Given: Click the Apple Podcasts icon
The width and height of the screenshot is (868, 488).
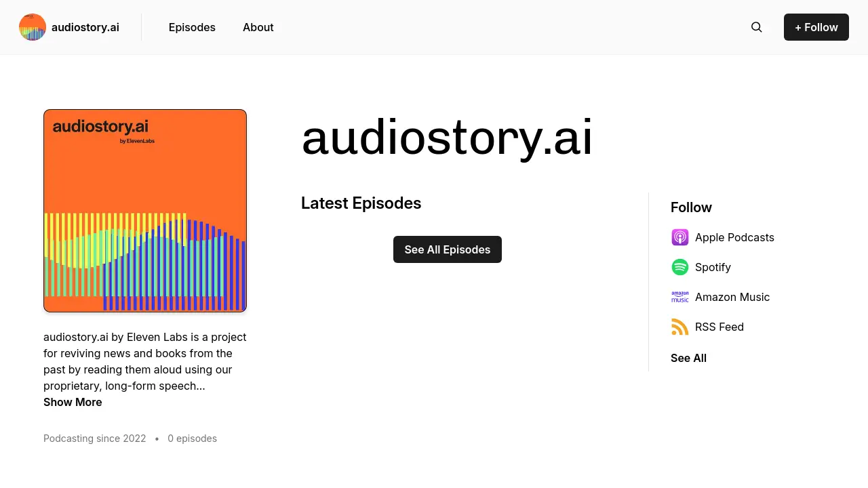Looking at the screenshot, I should [680, 237].
